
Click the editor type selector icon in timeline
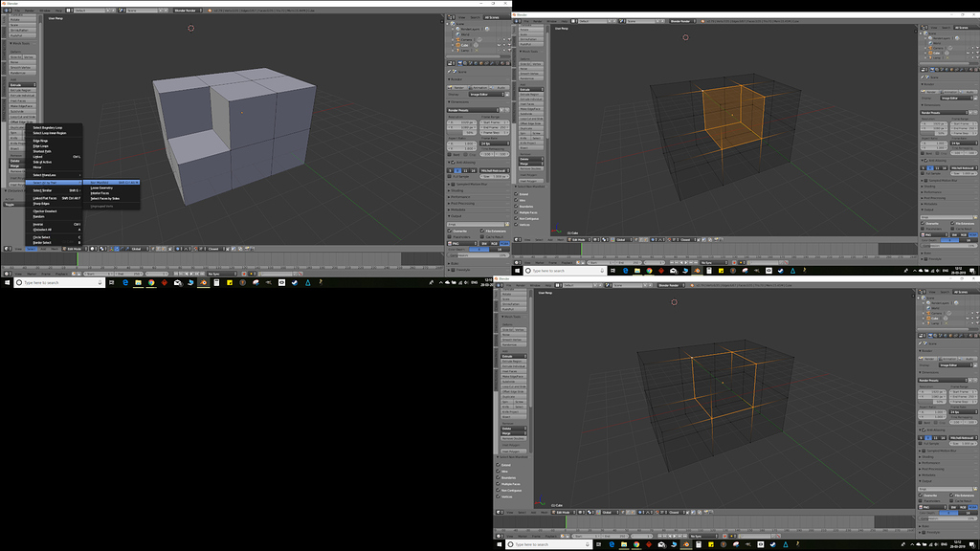(x=7, y=272)
